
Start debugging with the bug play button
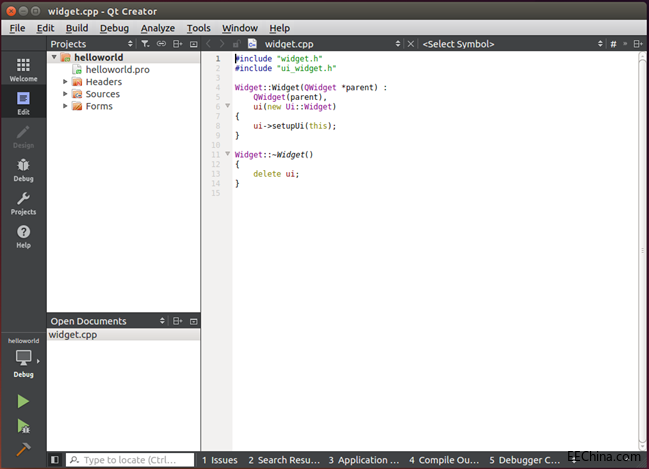coord(23,426)
